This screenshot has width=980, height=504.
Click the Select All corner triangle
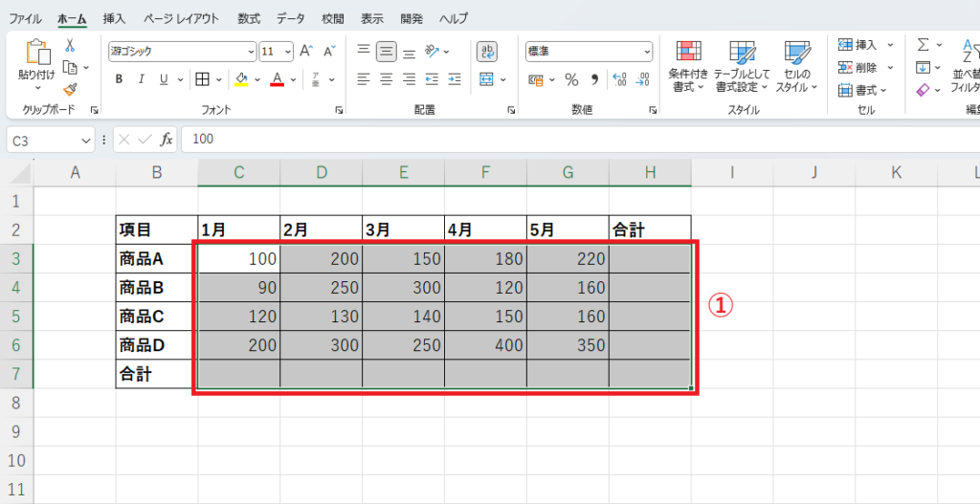click(x=22, y=172)
